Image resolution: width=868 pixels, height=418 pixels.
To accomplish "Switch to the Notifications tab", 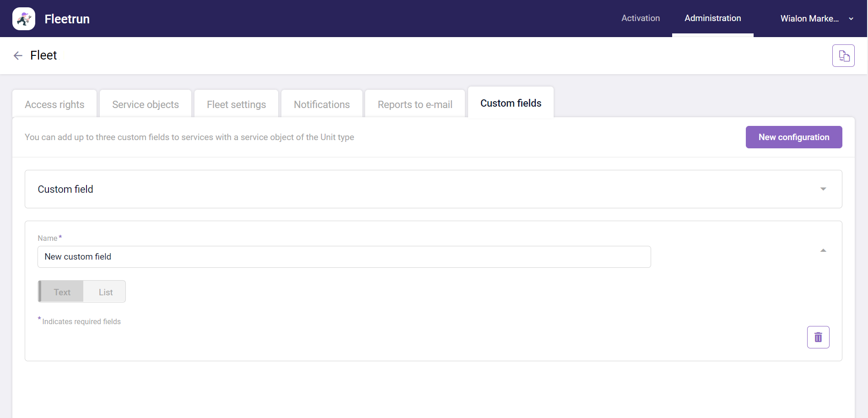I will point(322,104).
